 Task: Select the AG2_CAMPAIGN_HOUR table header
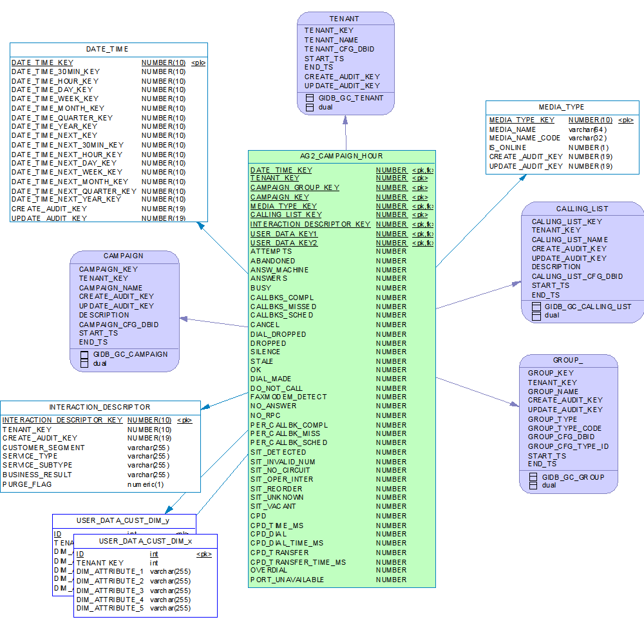point(341,156)
